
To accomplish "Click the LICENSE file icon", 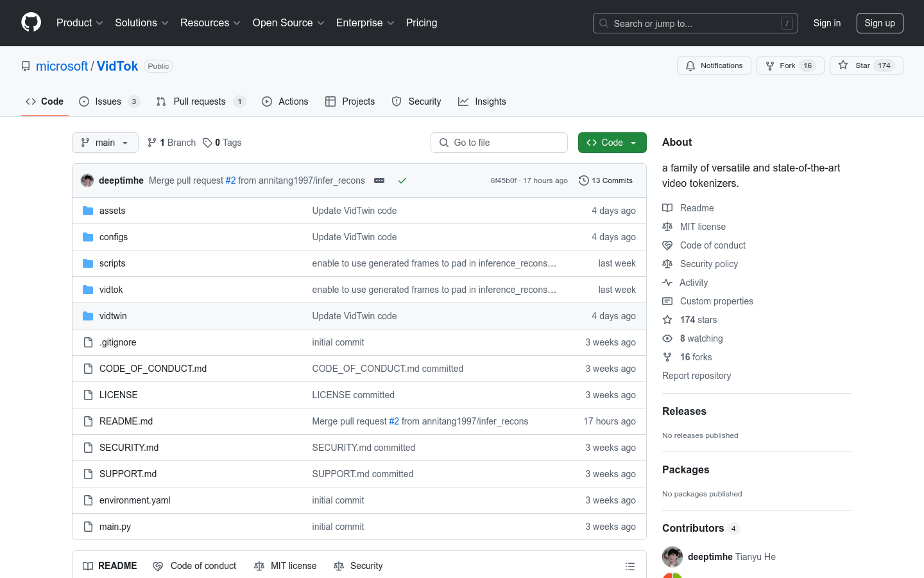I will [x=88, y=395].
